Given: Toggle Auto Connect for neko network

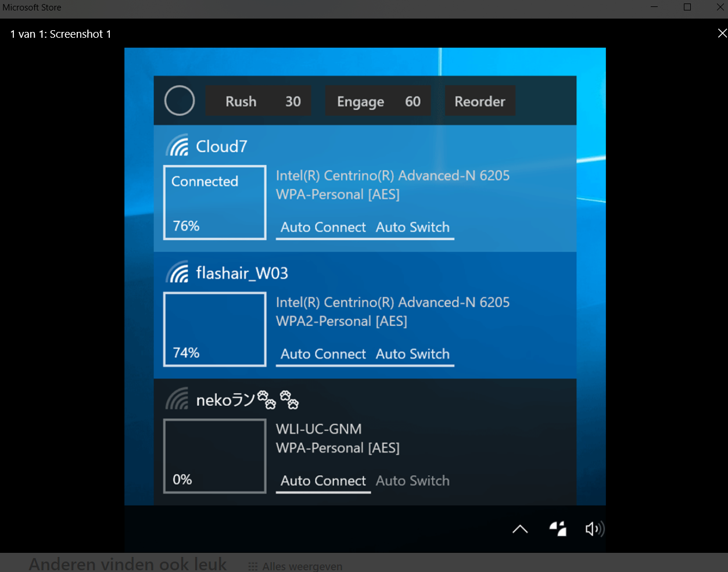Looking at the screenshot, I should (323, 481).
